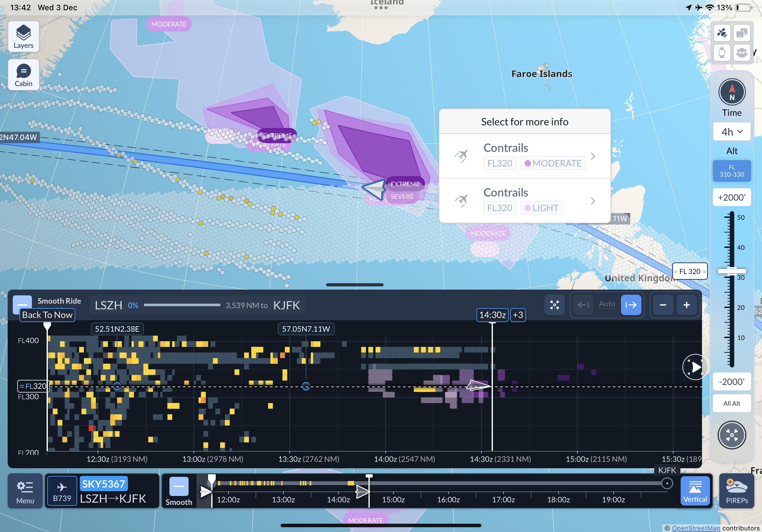Tap the people group icon button
This screenshot has height=532, width=762.
coord(742,53)
